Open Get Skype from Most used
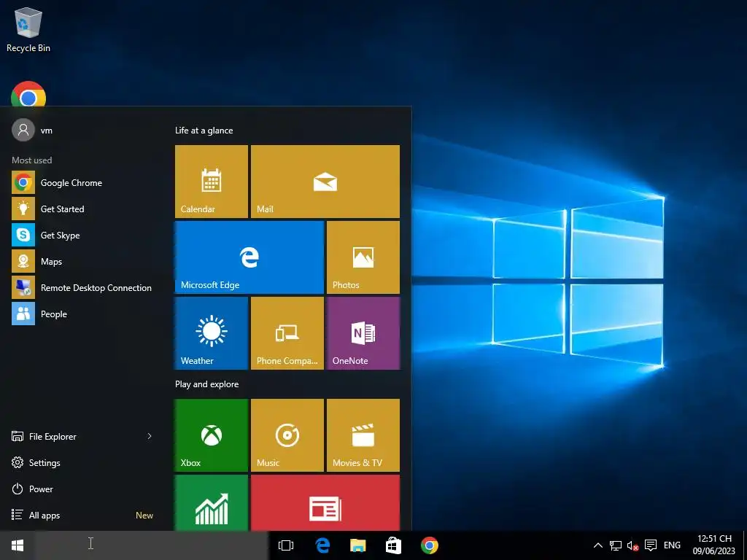The height and width of the screenshot is (560, 747). (82, 236)
